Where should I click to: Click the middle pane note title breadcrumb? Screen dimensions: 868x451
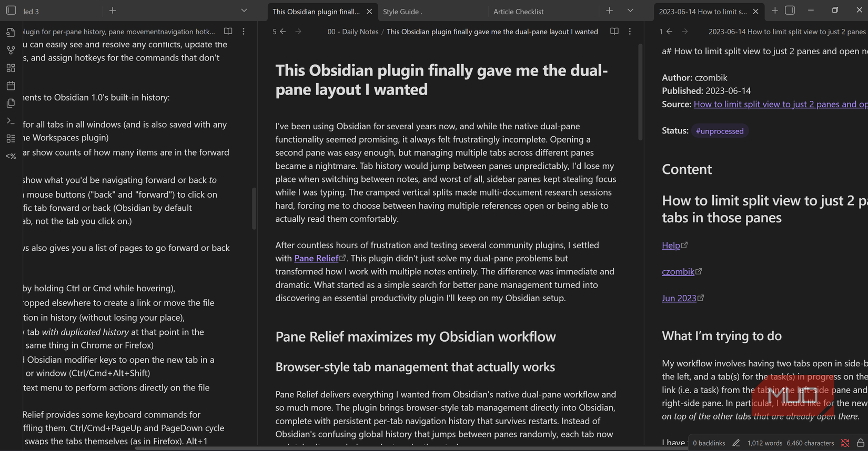coord(492,32)
